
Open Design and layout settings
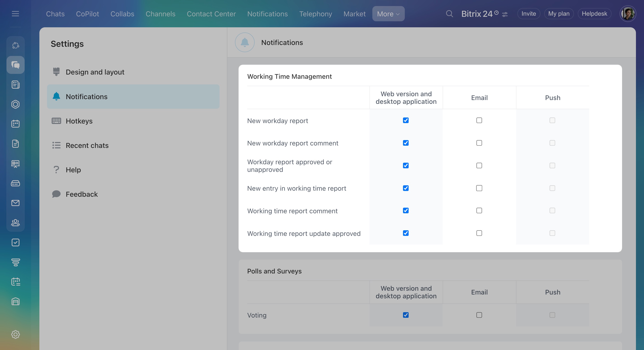pyautogui.click(x=133, y=72)
